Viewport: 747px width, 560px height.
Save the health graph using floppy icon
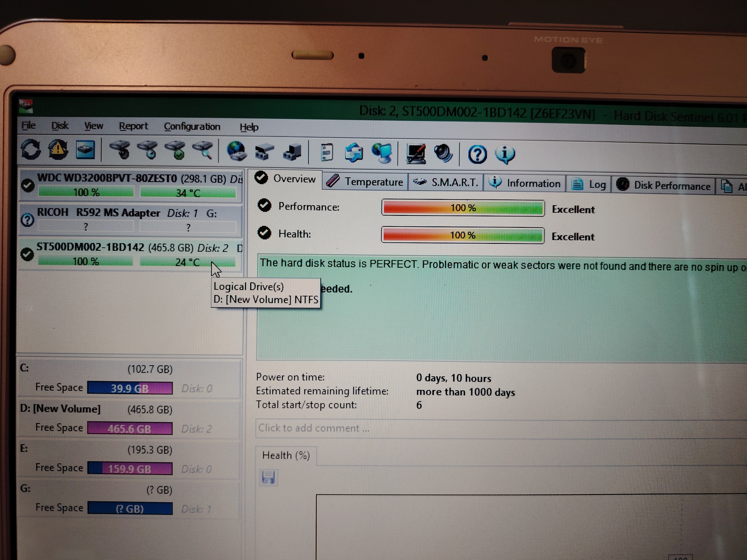point(268,477)
